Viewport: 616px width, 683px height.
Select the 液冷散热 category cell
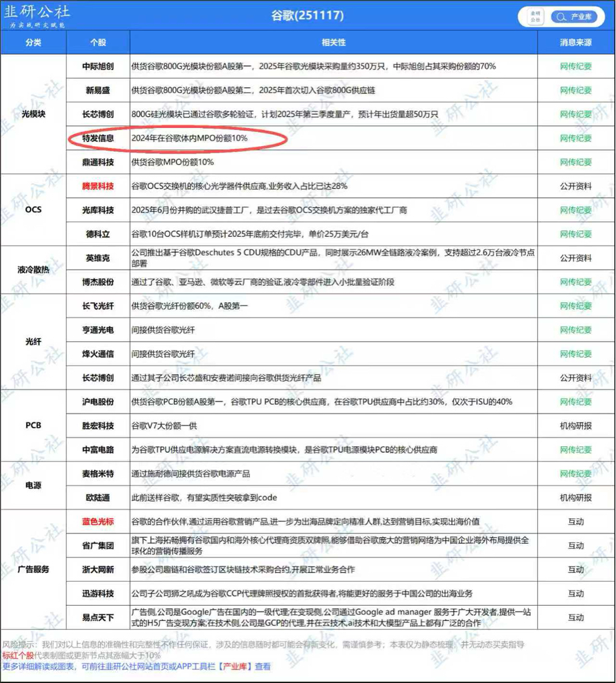tap(33, 269)
